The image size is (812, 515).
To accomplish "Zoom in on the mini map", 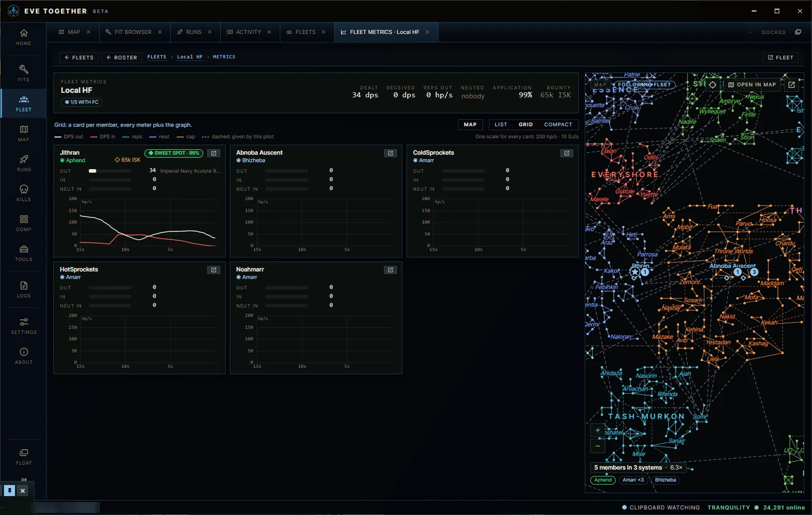I will 597,430.
